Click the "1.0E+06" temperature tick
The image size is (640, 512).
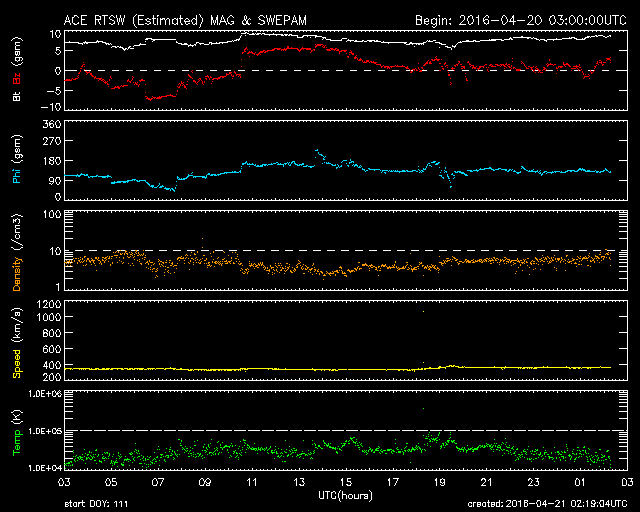[x=45, y=394]
